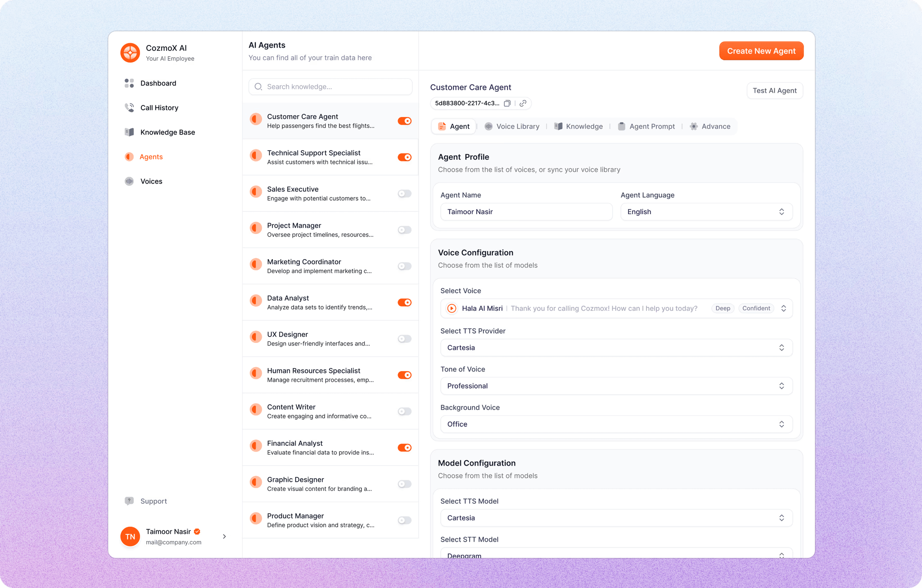This screenshot has width=922, height=588.
Task: Click the Search knowledge input field
Action: (330, 86)
